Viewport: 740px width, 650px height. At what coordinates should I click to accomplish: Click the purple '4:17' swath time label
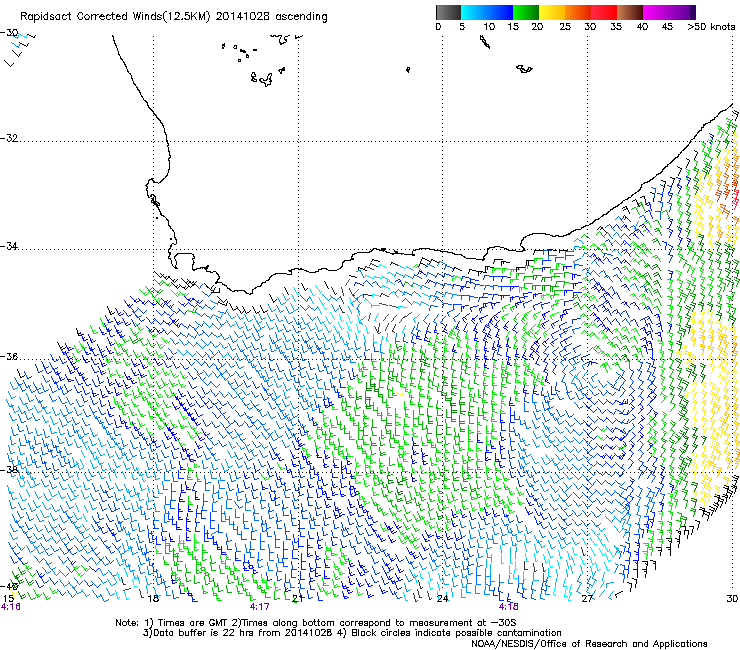point(260,607)
